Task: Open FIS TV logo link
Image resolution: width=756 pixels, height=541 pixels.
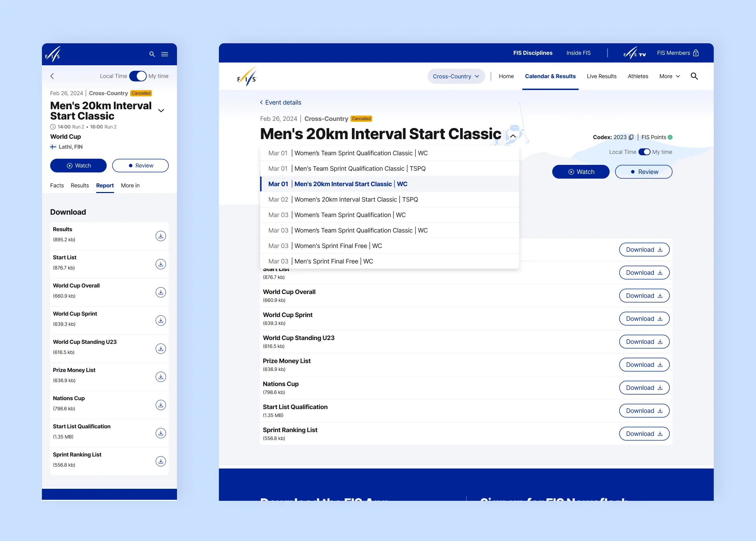Action: 635,53
